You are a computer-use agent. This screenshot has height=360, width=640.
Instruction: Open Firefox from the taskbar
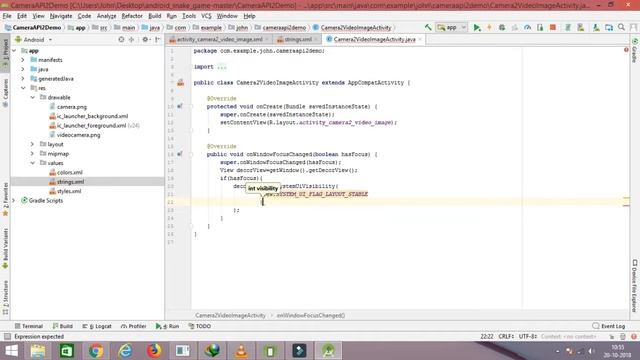[x=154, y=351]
